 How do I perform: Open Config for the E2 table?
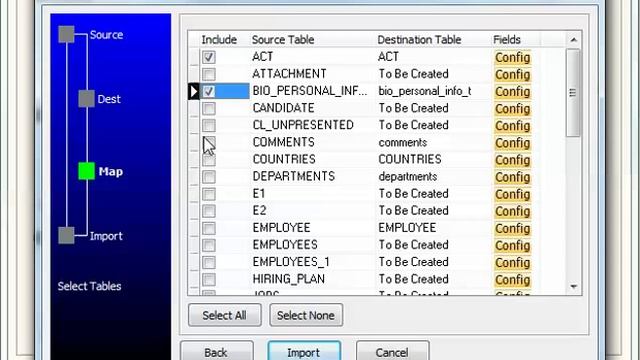[513, 211]
